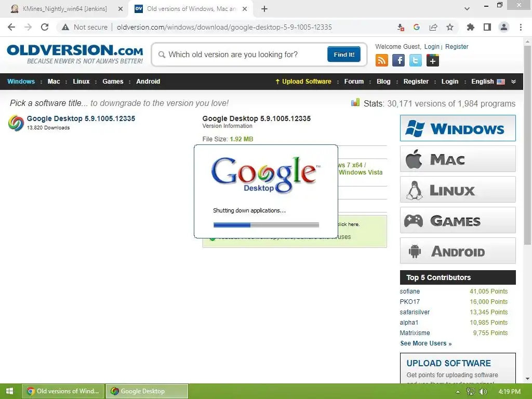Open the Google icon in the address bar
This screenshot has width=532, height=399.
click(x=417, y=27)
